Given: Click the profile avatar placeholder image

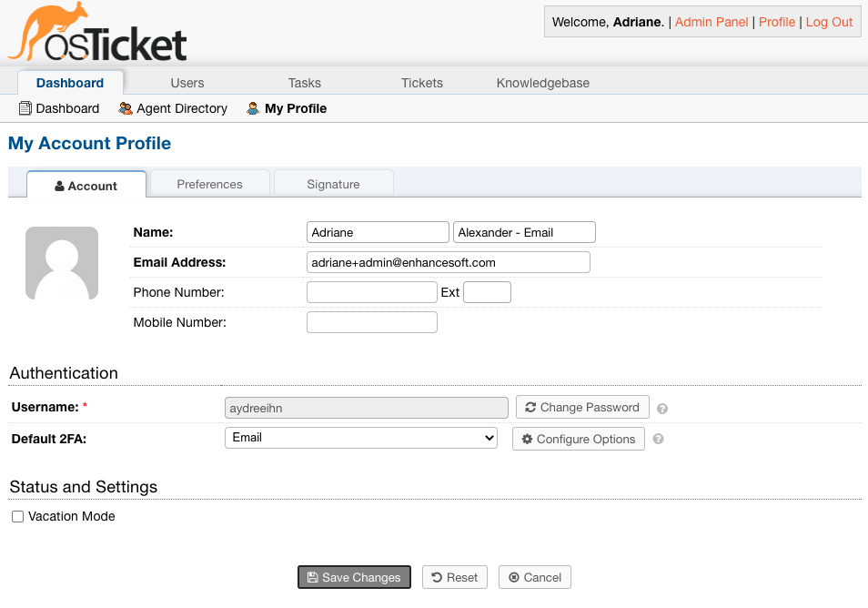Looking at the screenshot, I should (x=61, y=263).
